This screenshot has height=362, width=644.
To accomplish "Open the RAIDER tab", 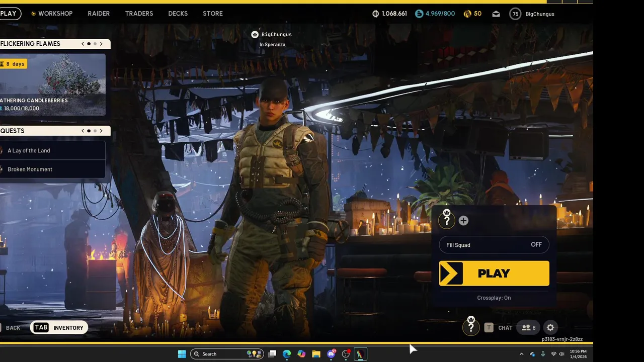I will coord(99,14).
